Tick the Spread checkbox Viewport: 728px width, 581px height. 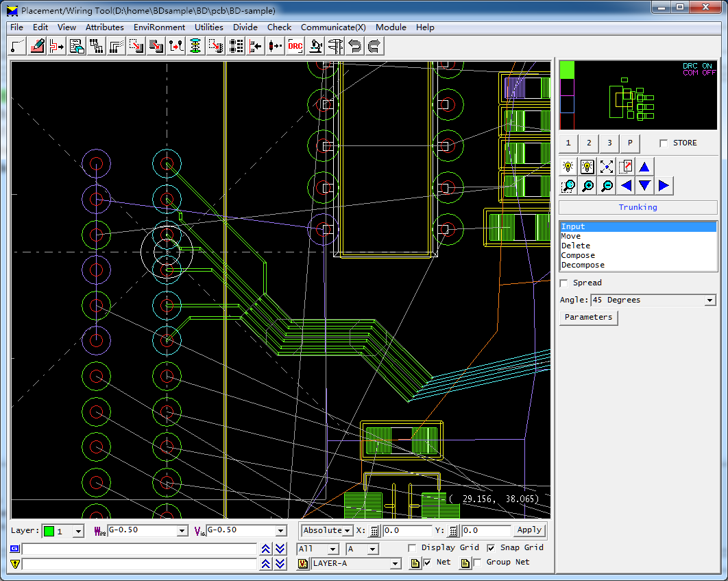pyautogui.click(x=564, y=283)
